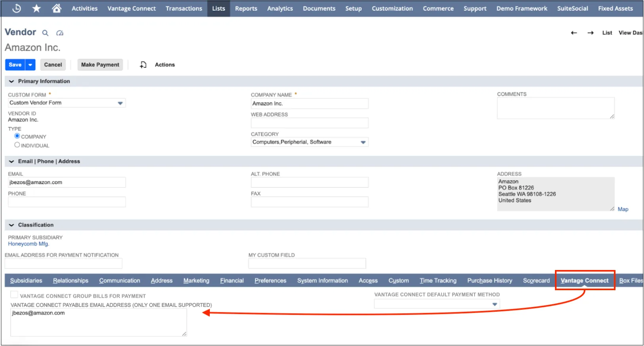Open the Honeycomb Mfg. subsidiary link
The width and height of the screenshot is (644, 346).
(x=28, y=244)
